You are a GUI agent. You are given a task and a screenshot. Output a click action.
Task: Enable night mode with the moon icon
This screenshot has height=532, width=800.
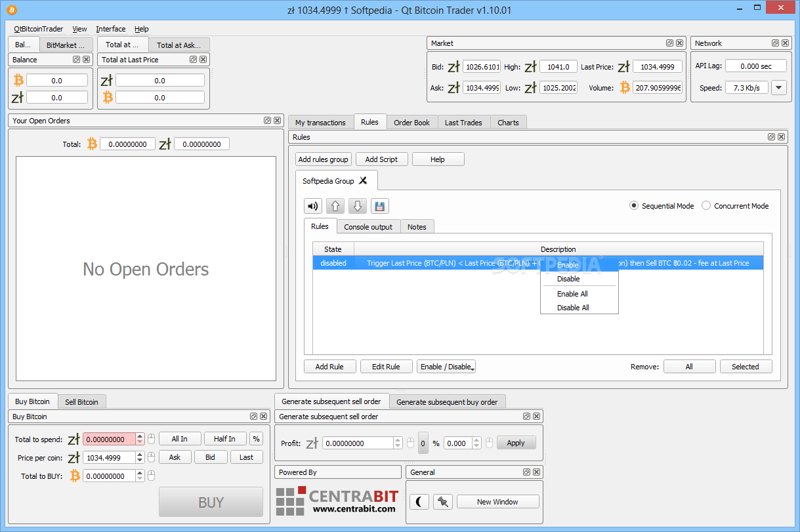click(419, 501)
